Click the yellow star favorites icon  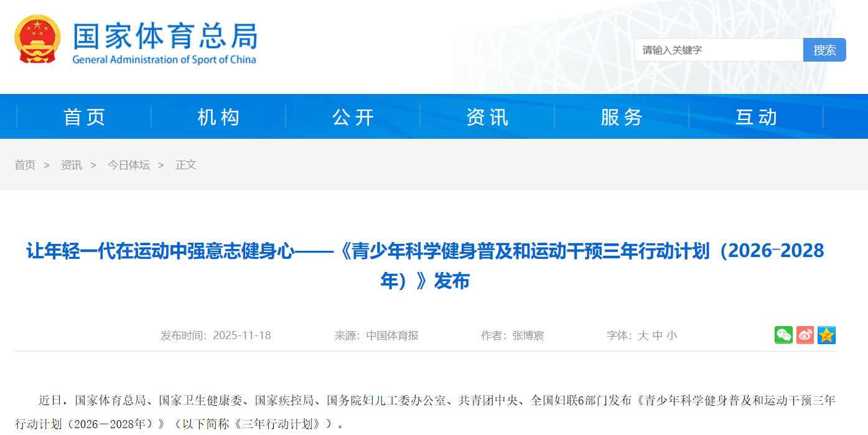click(x=826, y=335)
